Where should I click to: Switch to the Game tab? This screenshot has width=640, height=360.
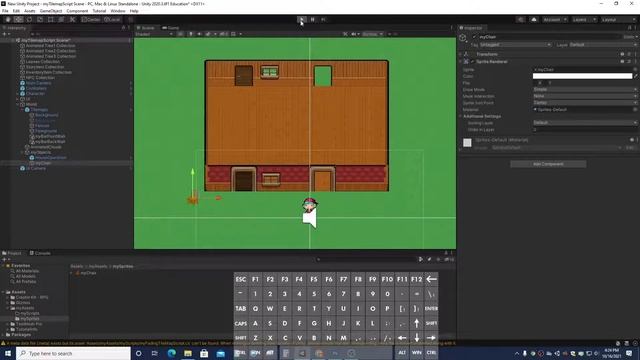(171, 28)
